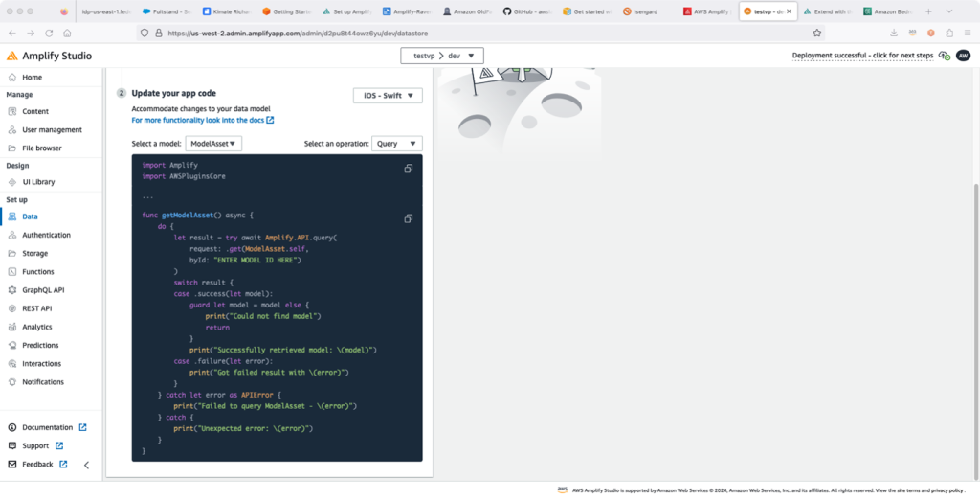The width and height of the screenshot is (980, 501).
Task: Copy the import statements code block
Action: tap(408, 169)
